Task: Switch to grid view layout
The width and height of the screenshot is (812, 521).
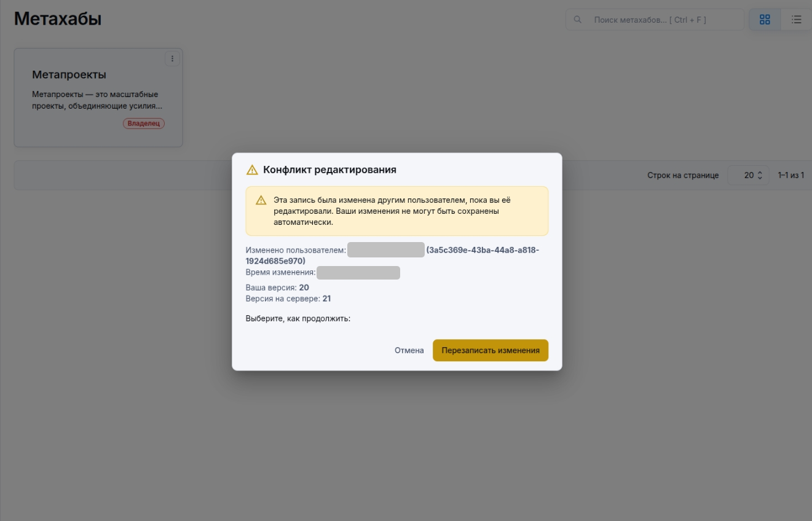Action: pos(765,20)
